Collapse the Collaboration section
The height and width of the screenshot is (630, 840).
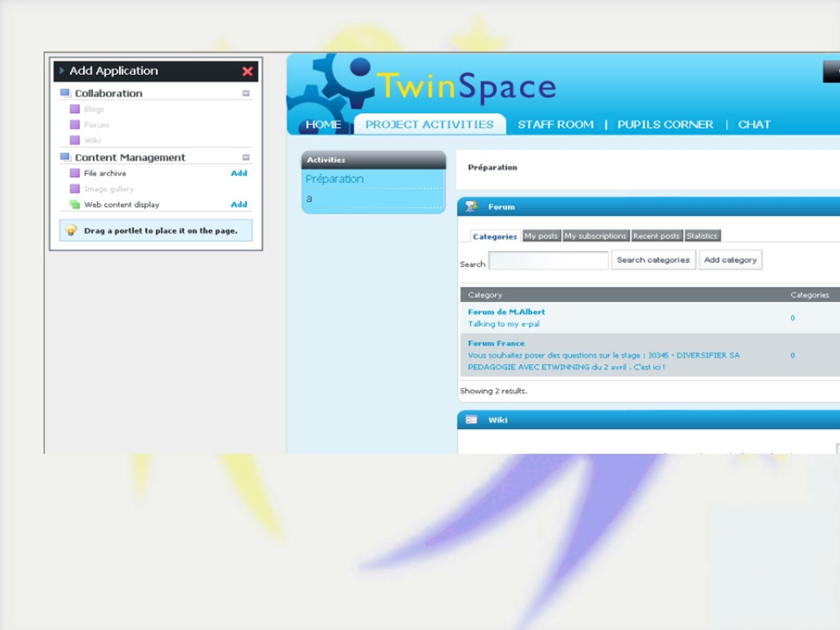(246, 93)
